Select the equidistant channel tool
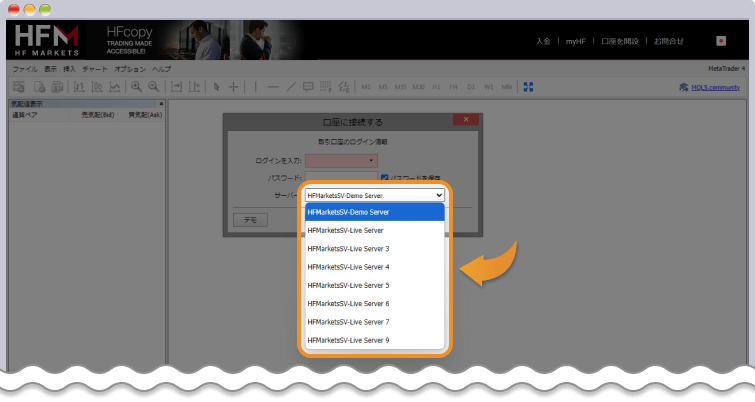 [x=344, y=87]
